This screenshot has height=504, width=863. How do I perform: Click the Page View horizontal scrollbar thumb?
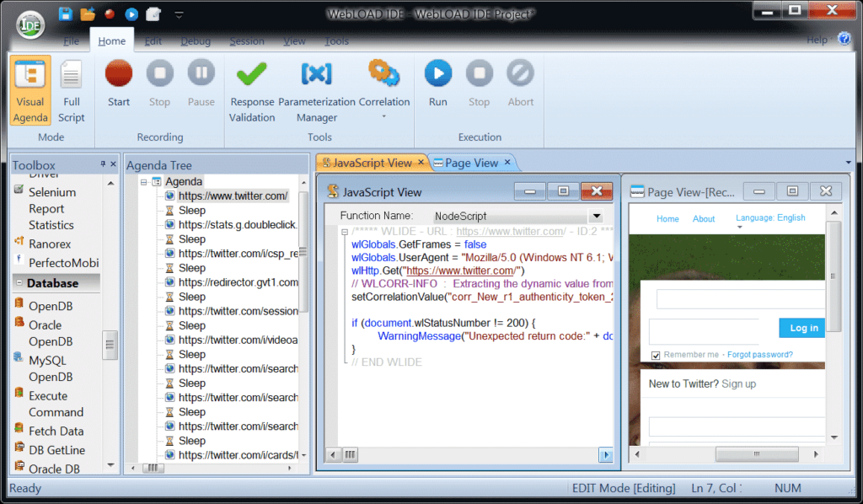tap(757, 454)
